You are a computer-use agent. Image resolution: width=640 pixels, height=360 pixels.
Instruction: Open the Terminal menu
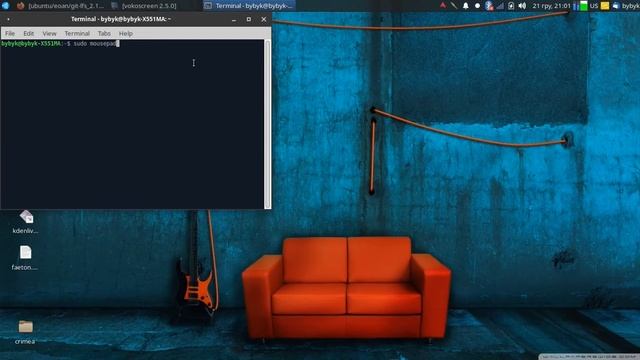(x=77, y=33)
